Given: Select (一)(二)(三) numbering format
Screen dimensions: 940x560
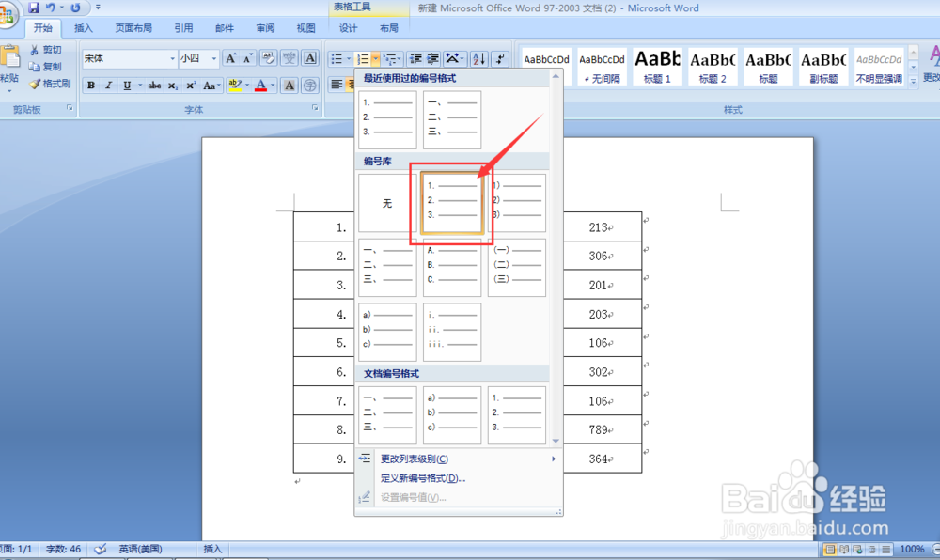Looking at the screenshot, I should [x=517, y=268].
